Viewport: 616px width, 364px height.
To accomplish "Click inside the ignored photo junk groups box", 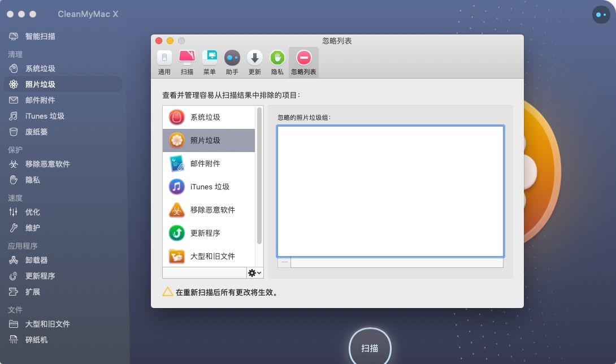I will click(x=390, y=192).
